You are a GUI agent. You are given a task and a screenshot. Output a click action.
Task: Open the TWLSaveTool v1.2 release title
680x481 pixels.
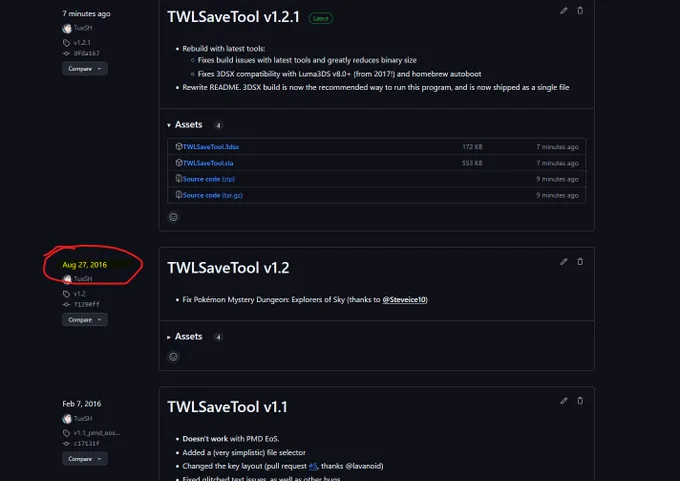(228, 268)
